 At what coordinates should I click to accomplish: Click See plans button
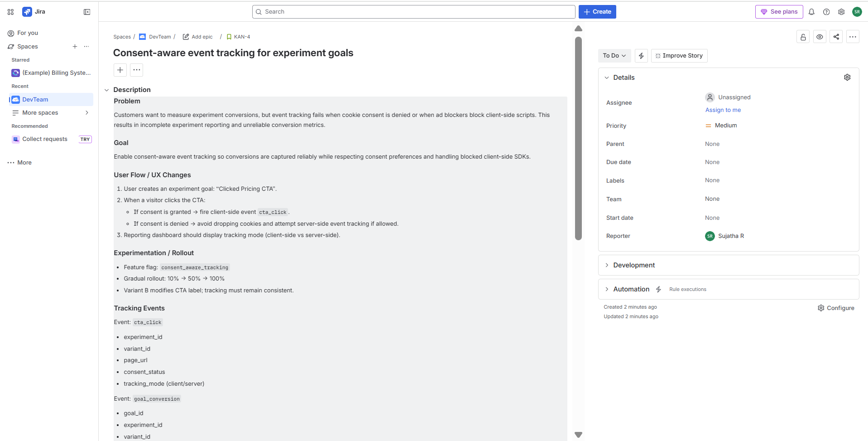click(x=779, y=12)
